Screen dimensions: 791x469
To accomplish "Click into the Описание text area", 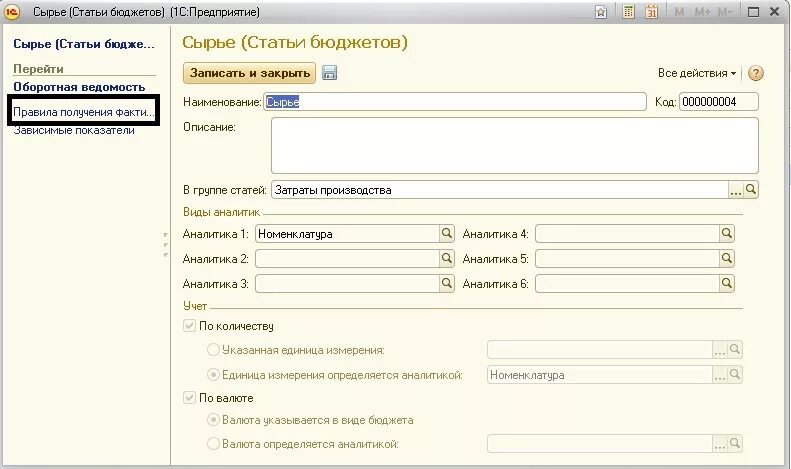I will coord(514,145).
